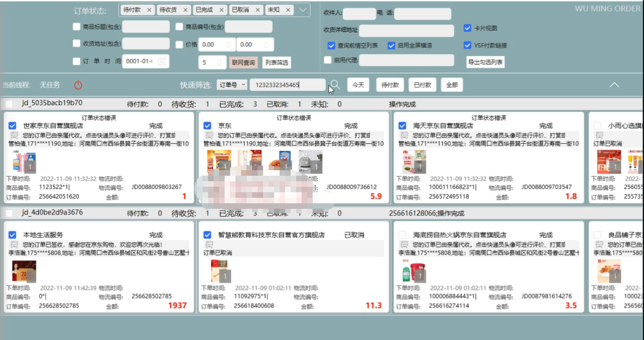Expand the 订单状态 multi-select dropdown
The width and height of the screenshot is (644, 340).
[303, 10]
